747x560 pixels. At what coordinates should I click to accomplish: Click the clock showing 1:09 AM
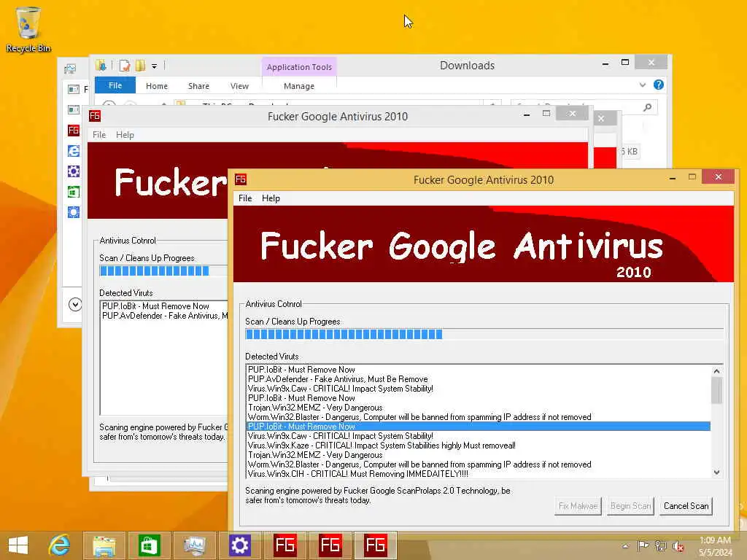tap(715, 540)
